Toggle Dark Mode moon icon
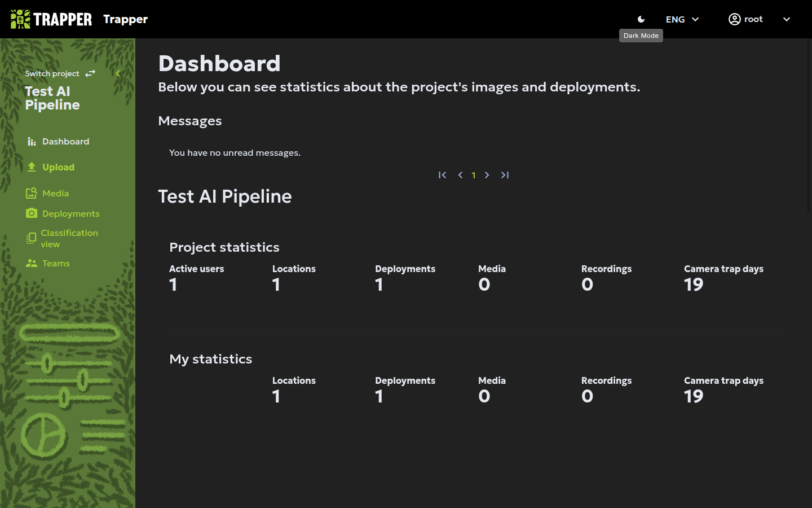 click(641, 19)
